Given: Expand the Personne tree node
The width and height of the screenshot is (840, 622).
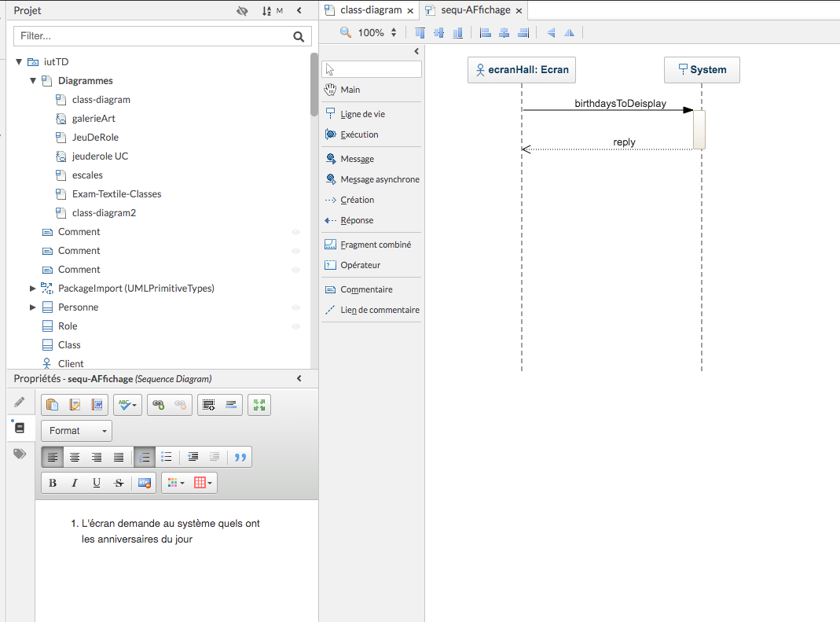Looking at the screenshot, I should tap(33, 307).
